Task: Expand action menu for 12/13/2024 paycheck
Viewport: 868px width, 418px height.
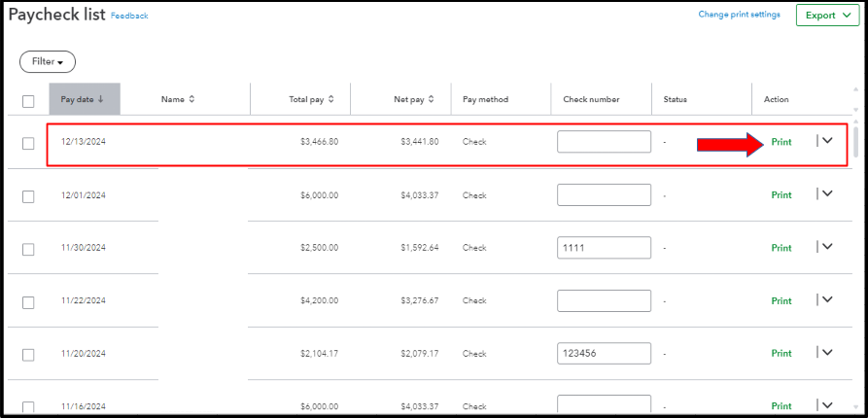Action: coord(827,141)
